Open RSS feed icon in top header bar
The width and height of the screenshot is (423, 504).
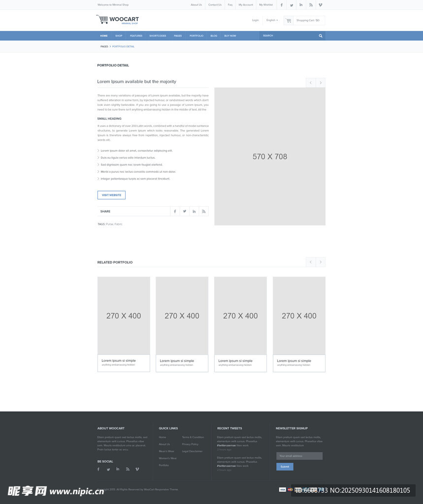point(311,5)
